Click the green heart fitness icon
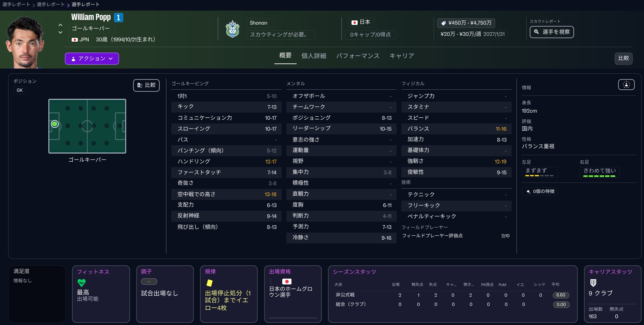 click(x=82, y=283)
